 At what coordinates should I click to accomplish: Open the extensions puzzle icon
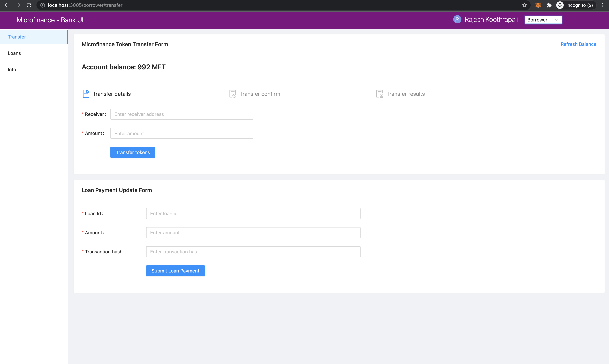click(549, 5)
